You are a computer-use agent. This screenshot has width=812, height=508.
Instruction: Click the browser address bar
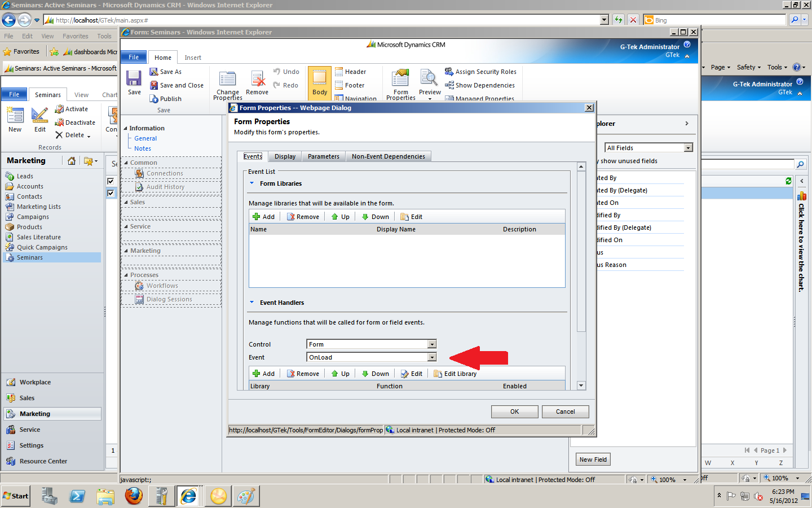pos(321,20)
